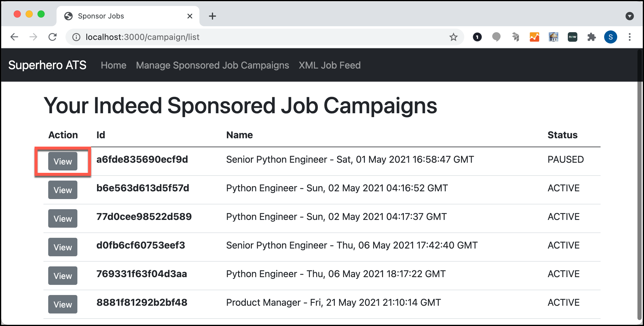Click the browser forward arrow
644x326 pixels.
[33, 37]
